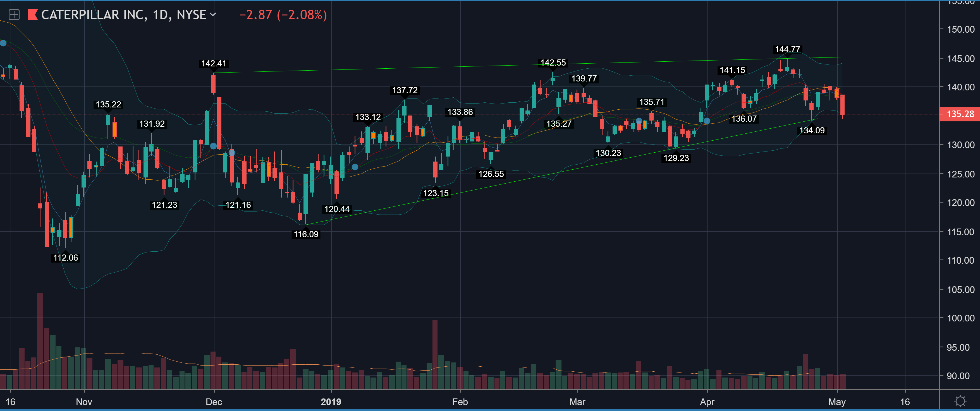Click the -2.87 (-2.08%) change value

[x=283, y=15]
